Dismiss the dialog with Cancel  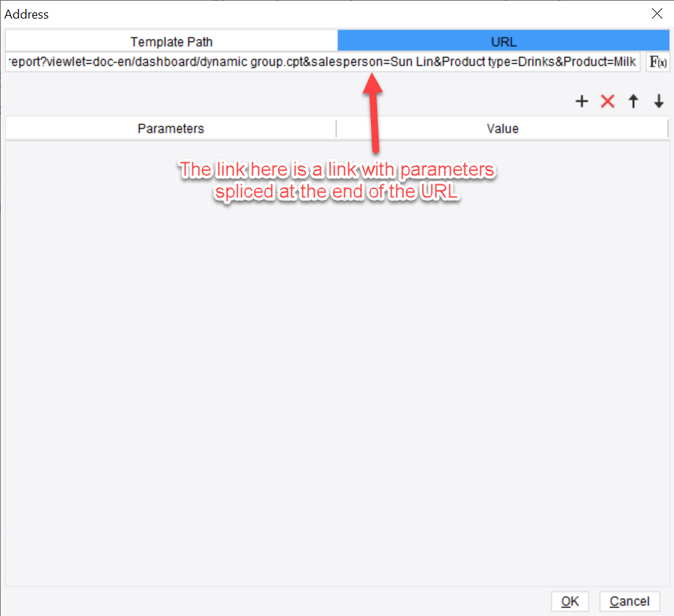(x=629, y=601)
